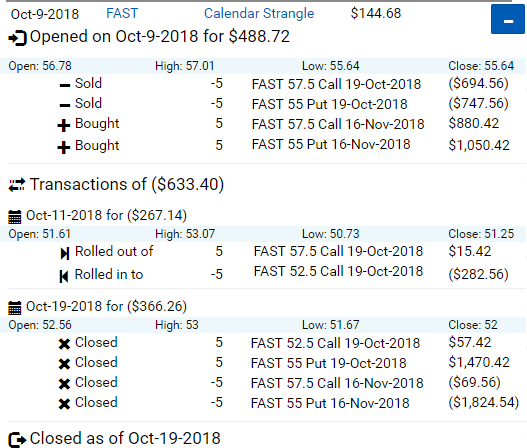Click the Opened on Oct-9-2018 entry icon
Screen dimensions: 527x448
point(17,38)
